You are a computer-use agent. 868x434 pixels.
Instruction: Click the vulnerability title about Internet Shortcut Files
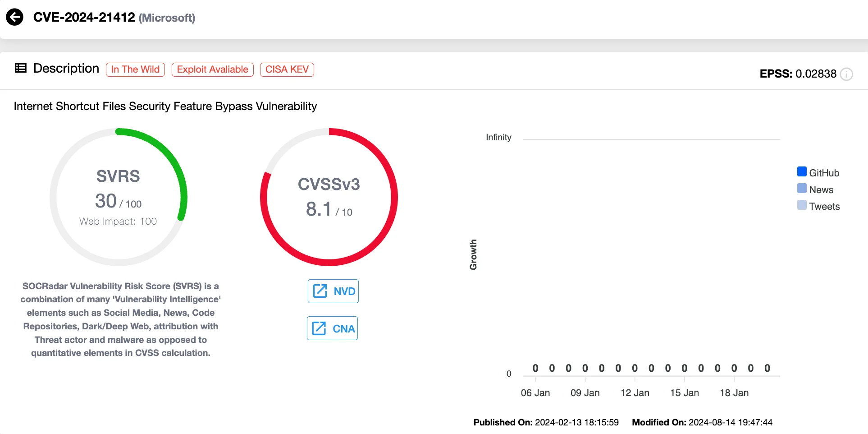click(x=165, y=106)
